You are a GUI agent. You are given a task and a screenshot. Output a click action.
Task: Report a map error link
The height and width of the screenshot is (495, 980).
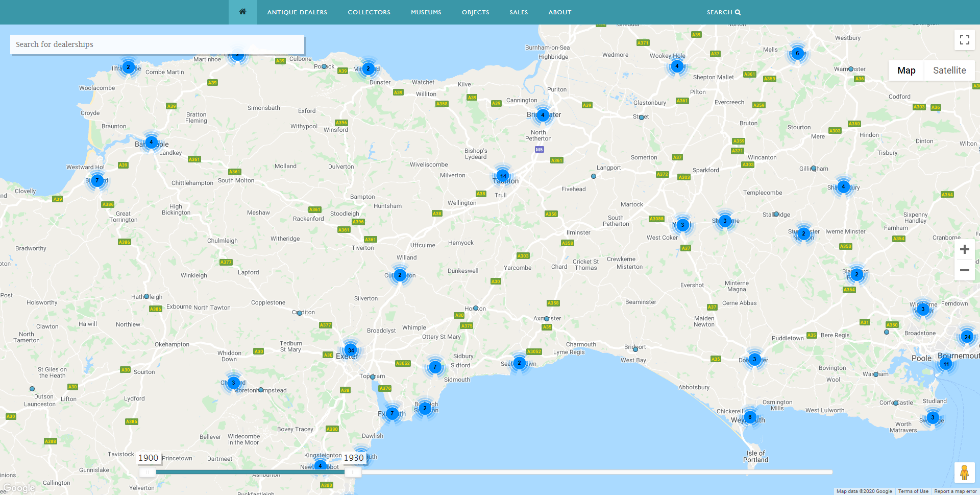955,491
